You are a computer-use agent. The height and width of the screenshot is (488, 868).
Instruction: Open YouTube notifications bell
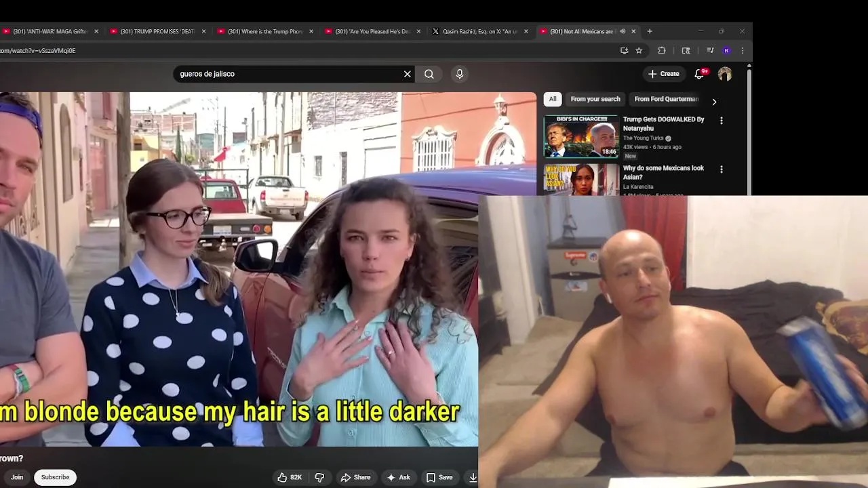[699, 74]
